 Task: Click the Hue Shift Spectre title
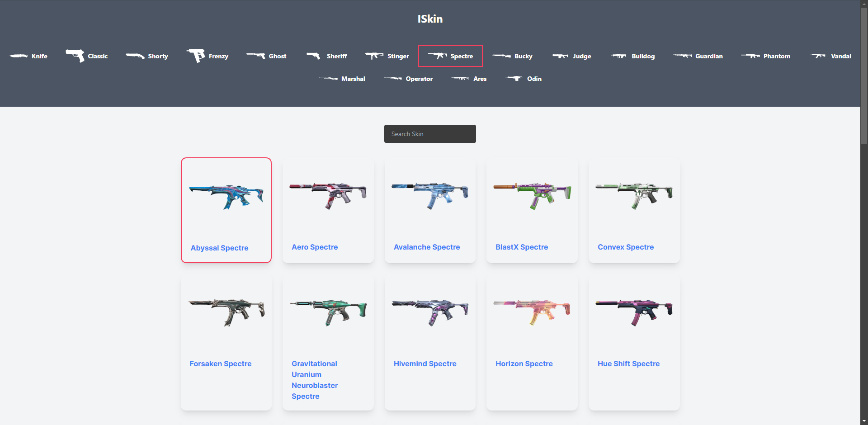(x=628, y=364)
